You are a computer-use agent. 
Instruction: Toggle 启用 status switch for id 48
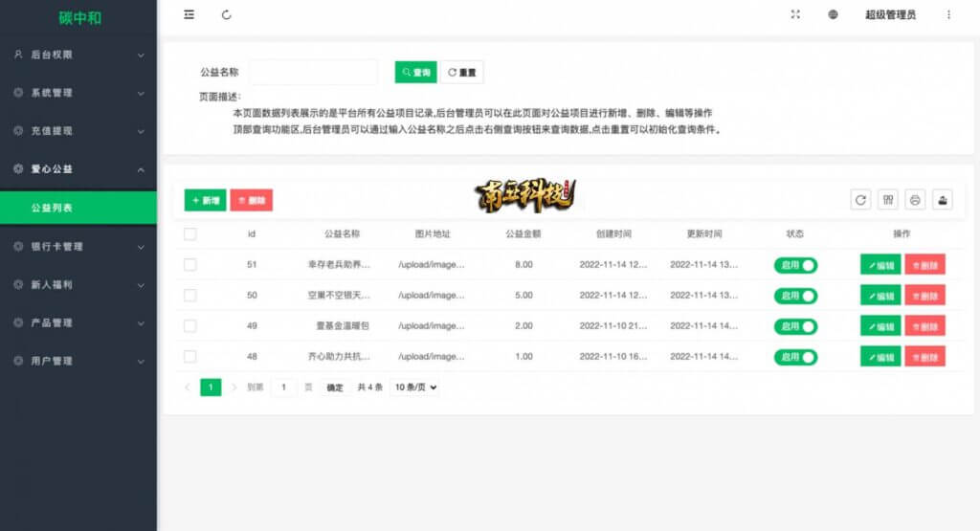click(795, 357)
